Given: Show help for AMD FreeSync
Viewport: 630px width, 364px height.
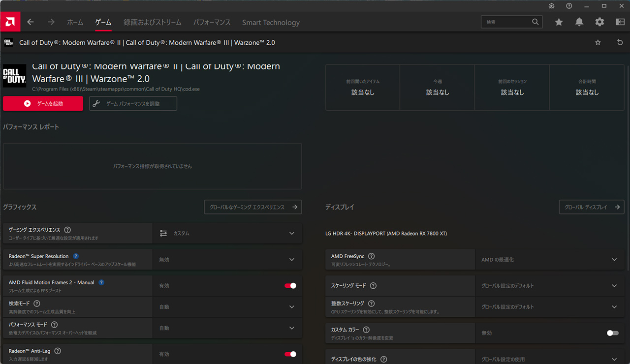Looking at the screenshot, I should tap(372, 256).
